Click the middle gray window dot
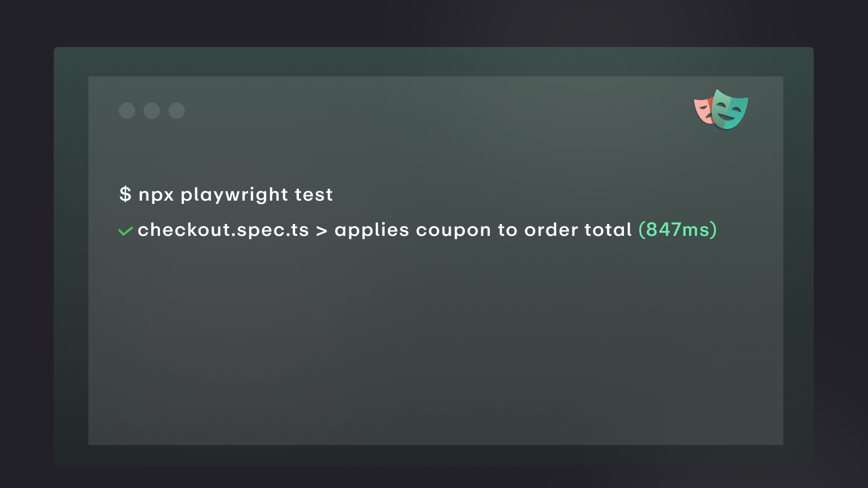Image resolution: width=868 pixels, height=488 pixels. pyautogui.click(x=152, y=111)
